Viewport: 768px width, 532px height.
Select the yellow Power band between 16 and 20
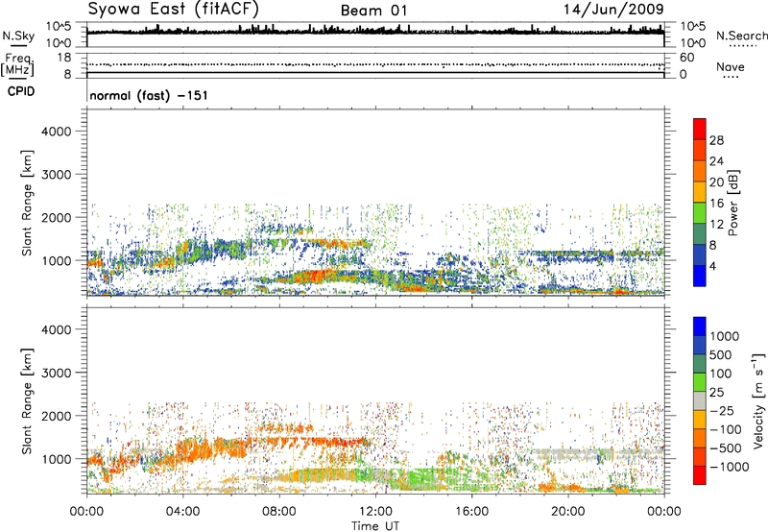tap(700, 192)
